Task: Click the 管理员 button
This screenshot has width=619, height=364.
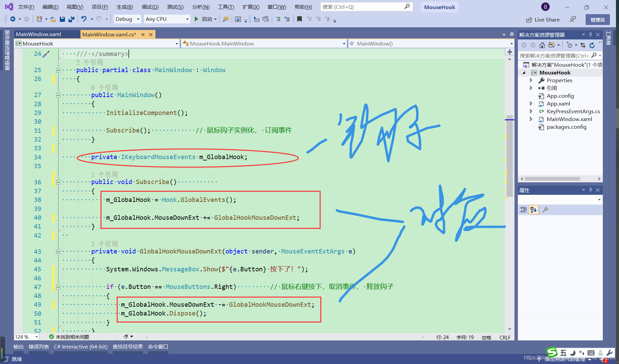Action: (597, 20)
